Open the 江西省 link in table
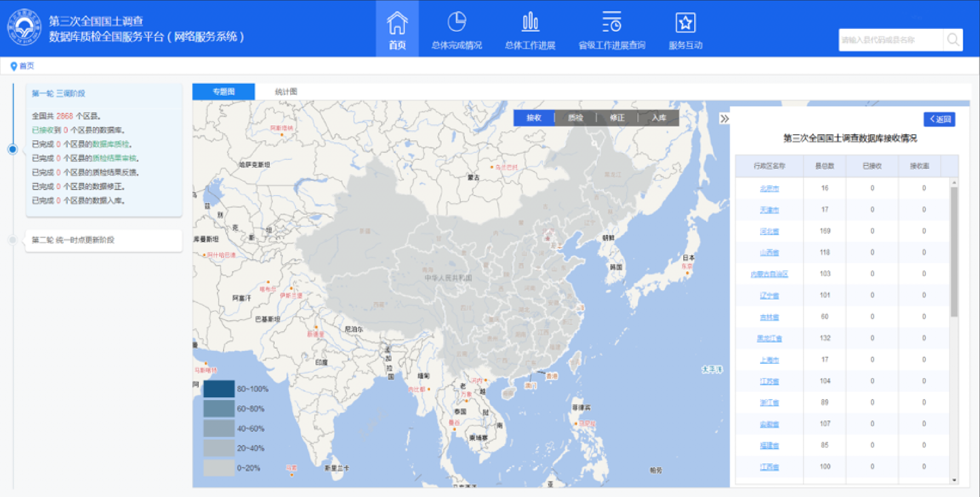The height and width of the screenshot is (497, 980). [x=769, y=467]
